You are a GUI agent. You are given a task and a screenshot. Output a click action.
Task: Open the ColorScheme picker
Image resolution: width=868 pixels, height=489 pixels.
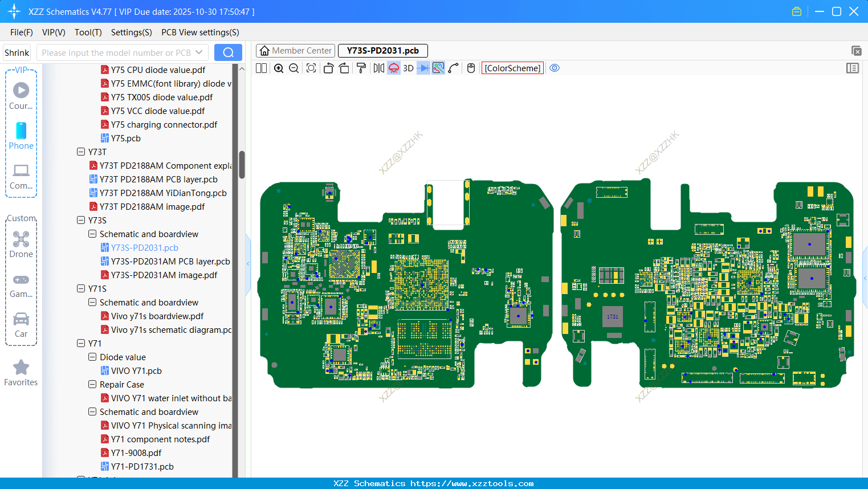(x=512, y=68)
